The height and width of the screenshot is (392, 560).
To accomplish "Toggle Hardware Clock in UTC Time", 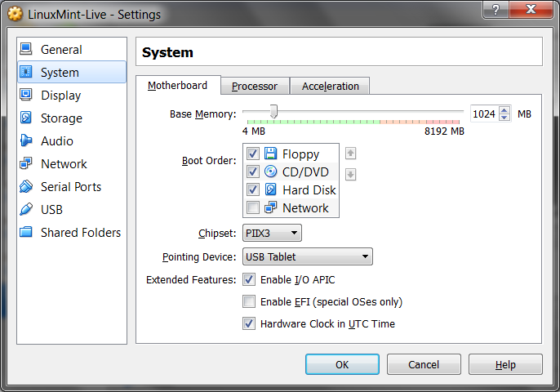I will 249,323.
